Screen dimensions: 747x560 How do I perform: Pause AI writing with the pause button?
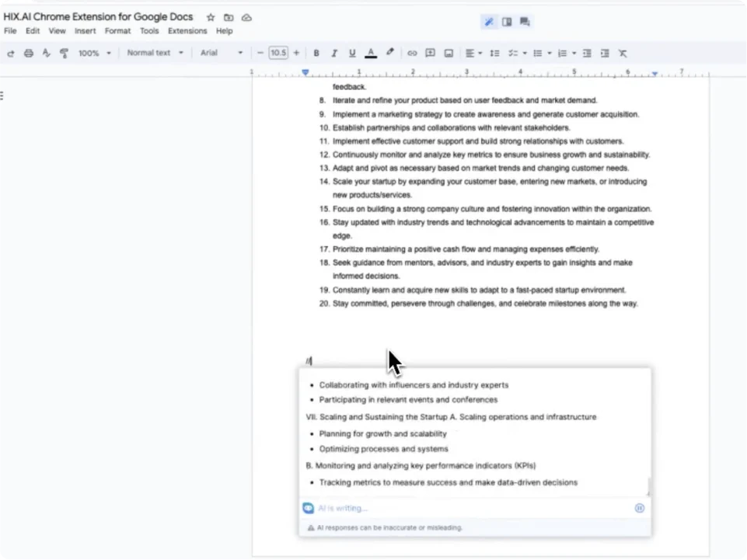640,508
